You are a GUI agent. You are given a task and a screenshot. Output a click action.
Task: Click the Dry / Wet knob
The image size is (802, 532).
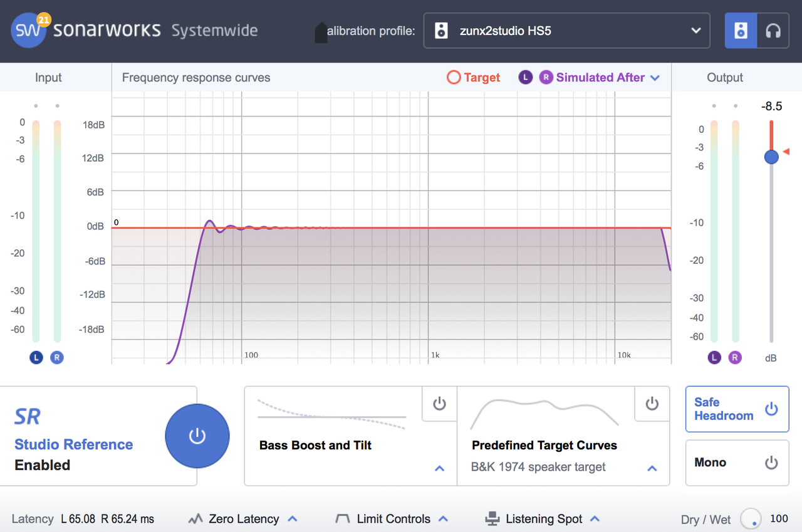coord(751,519)
